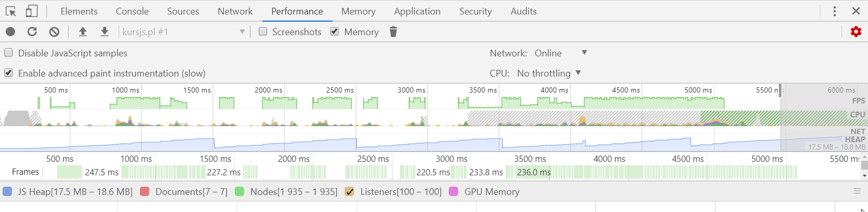Enable the Screenshots checkbox
Screen dimensions: 868x212
263,32
